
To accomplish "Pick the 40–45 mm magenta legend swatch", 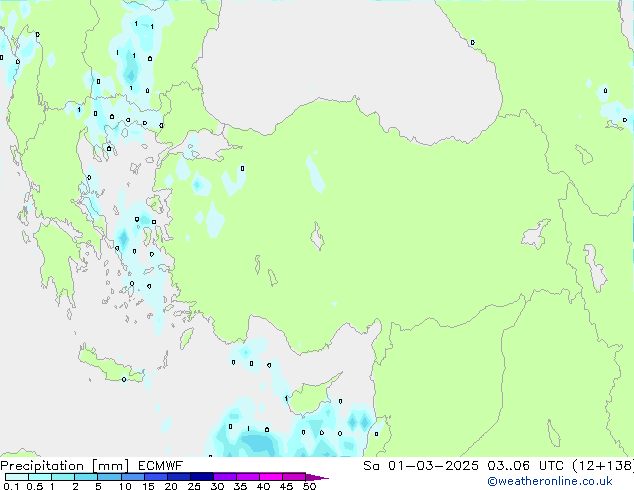I will click(x=271, y=477).
